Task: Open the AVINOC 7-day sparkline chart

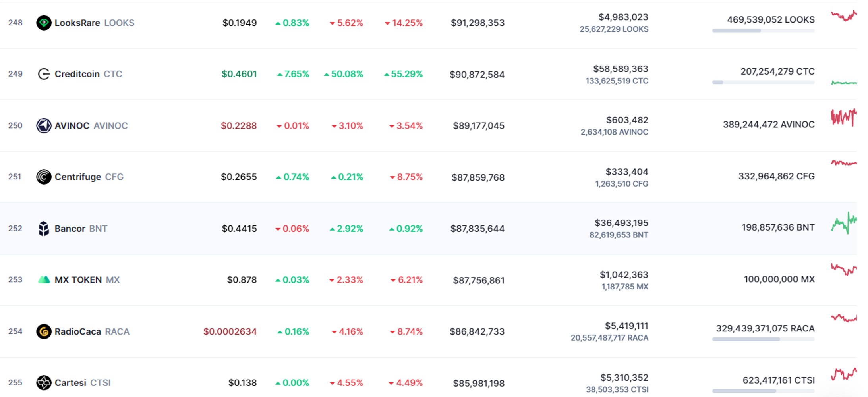Action: click(844, 118)
